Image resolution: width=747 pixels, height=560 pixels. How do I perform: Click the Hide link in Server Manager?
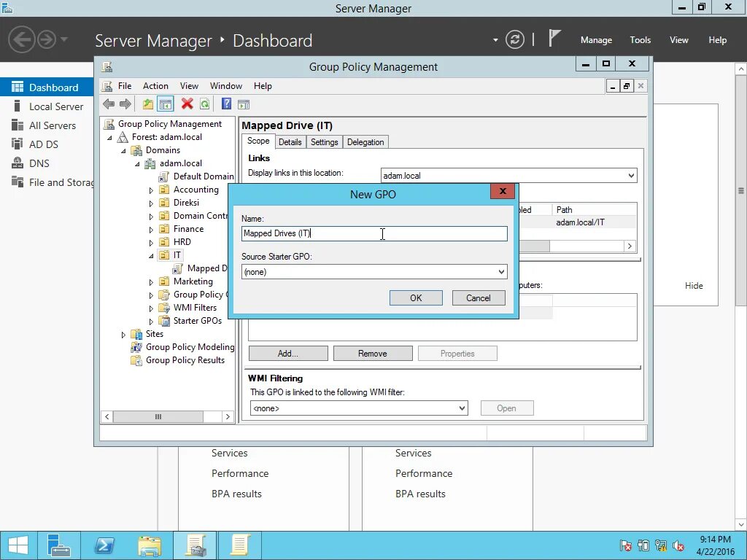(694, 285)
